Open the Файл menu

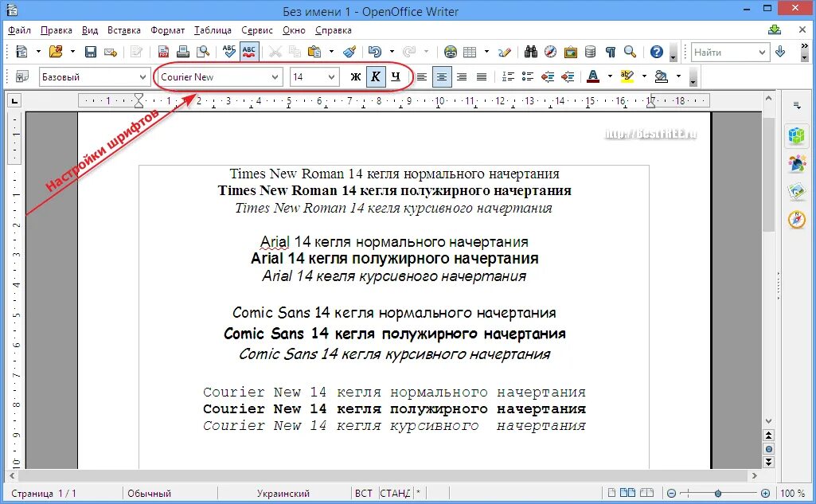[19, 30]
